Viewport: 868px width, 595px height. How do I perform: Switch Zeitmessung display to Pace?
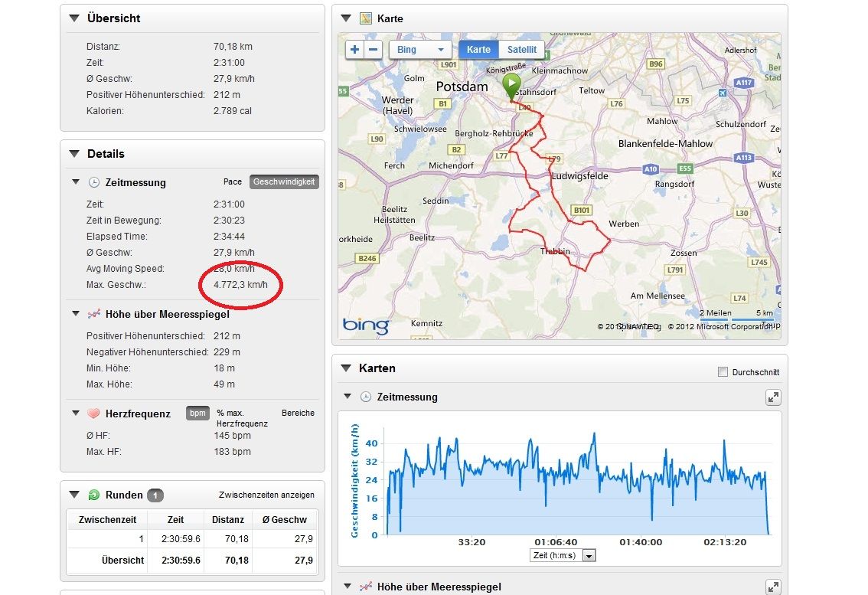click(x=233, y=181)
